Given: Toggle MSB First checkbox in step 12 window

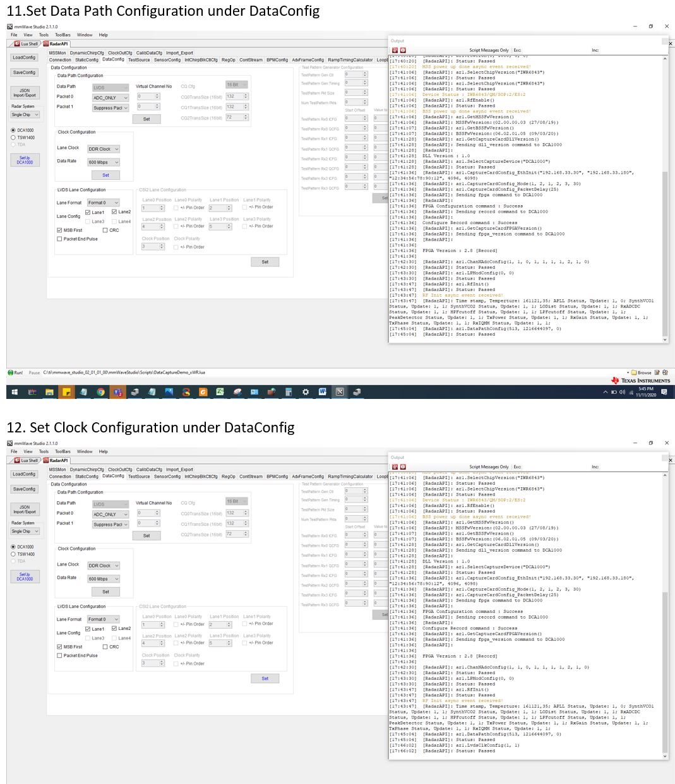Looking at the screenshot, I should [60, 647].
